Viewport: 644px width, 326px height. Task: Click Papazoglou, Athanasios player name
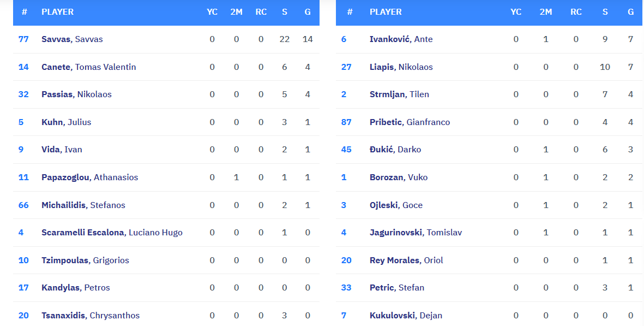tap(89, 177)
